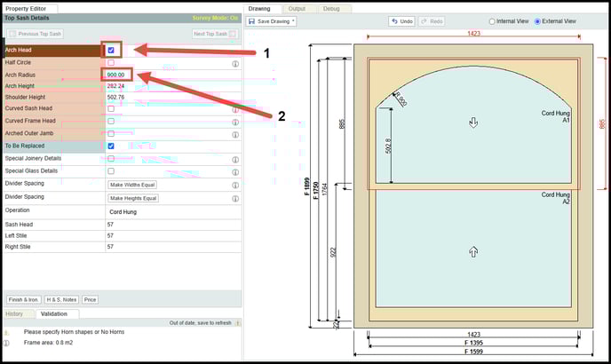Toggle the To Be Replaced checkbox
This screenshot has height=364, width=611.
pyautogui.click(x=111, y=146)
